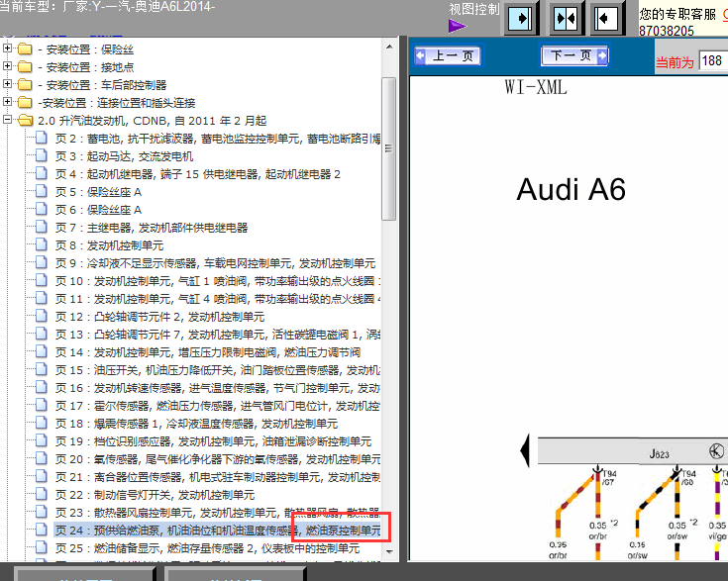This screenshot has height=581, width=728.
Task: Open 页 22：制动信号灯开关 page
Action: pos(156,495)
